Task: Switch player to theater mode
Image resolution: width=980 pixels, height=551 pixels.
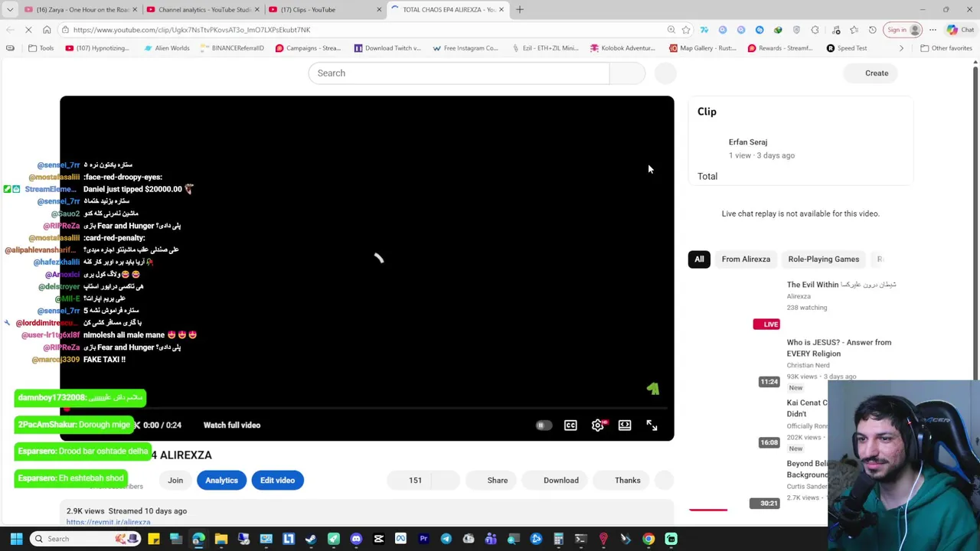Action: 625,425
